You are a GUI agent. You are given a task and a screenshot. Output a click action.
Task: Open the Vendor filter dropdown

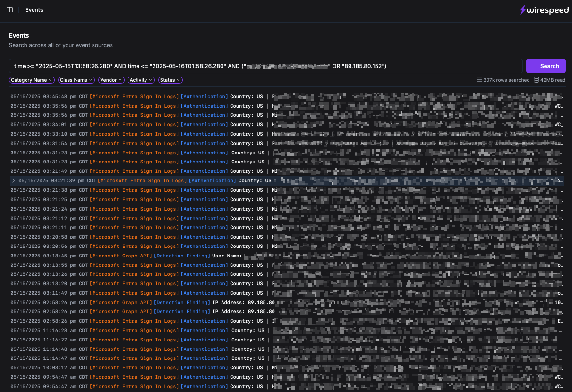[111, 80]
